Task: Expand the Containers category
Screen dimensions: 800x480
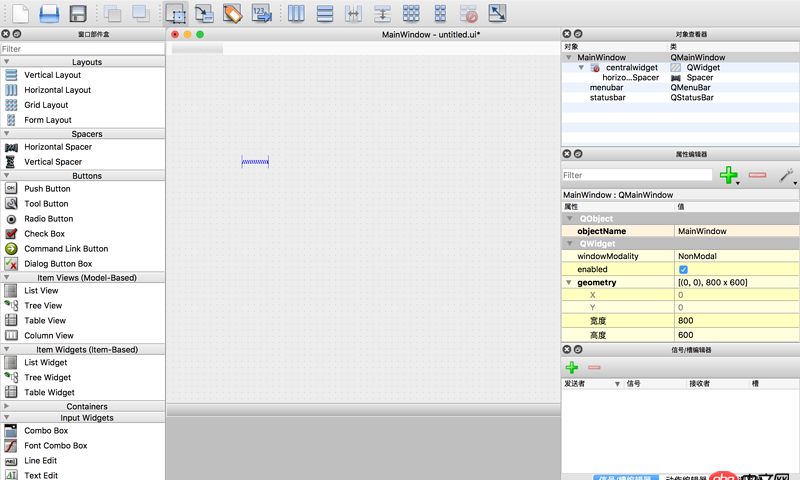Action: 7,407
